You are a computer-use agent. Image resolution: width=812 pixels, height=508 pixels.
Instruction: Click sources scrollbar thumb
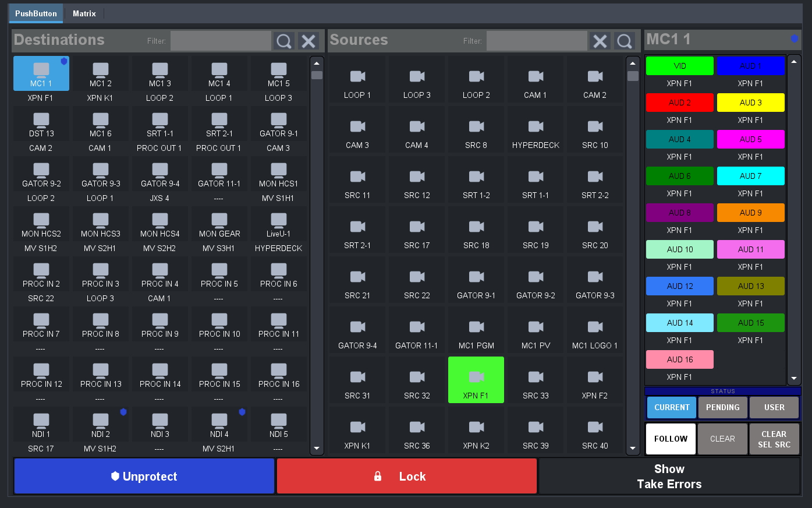pos(633,76)
